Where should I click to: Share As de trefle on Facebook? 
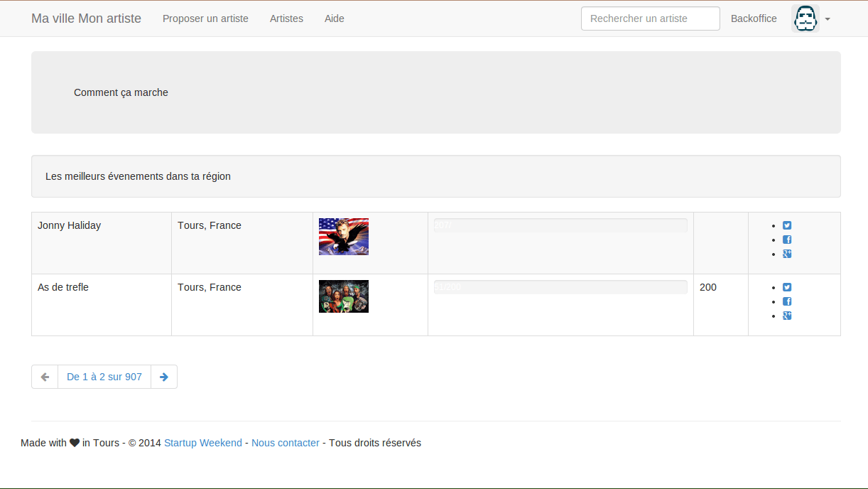pos(787,302)
